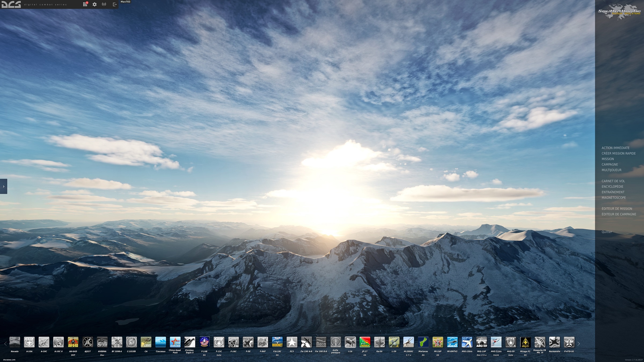Expand the left side panel chevron

click(x=3, y=186)
